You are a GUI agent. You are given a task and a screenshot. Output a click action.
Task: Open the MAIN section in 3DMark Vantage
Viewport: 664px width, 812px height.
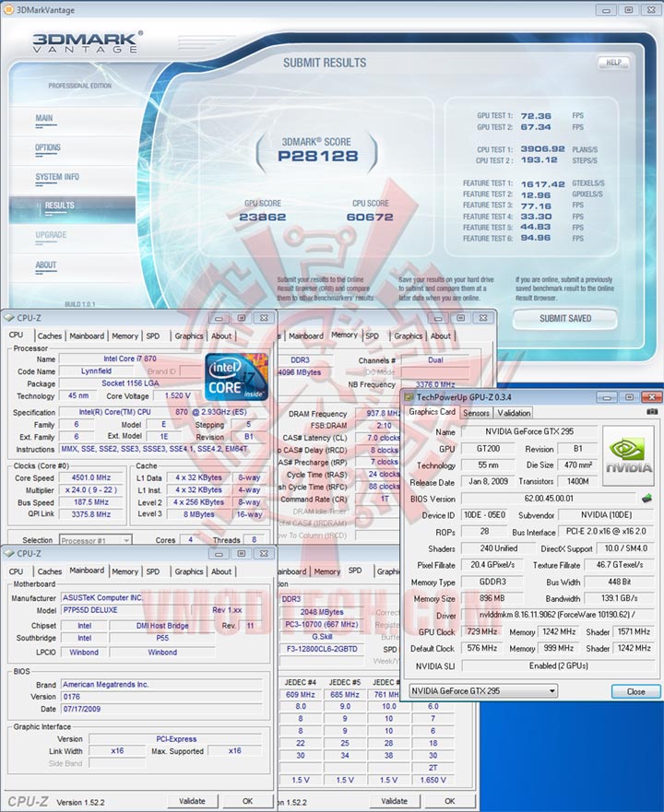[x=44, y=118]
